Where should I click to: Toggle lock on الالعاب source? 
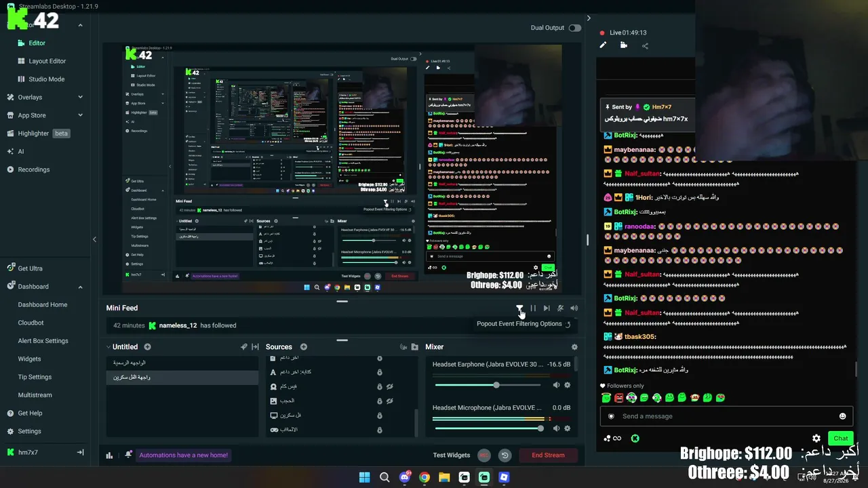[x=380, y=430]
